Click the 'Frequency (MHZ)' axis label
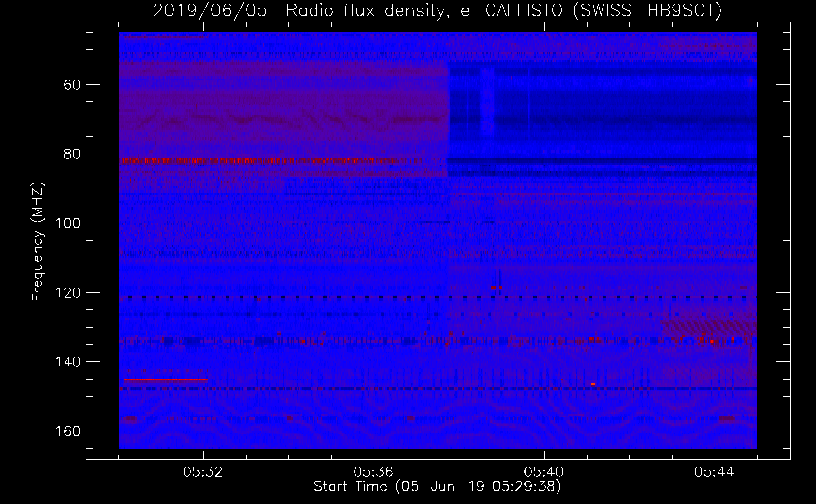816x504 pixels. tap(38, 241)
